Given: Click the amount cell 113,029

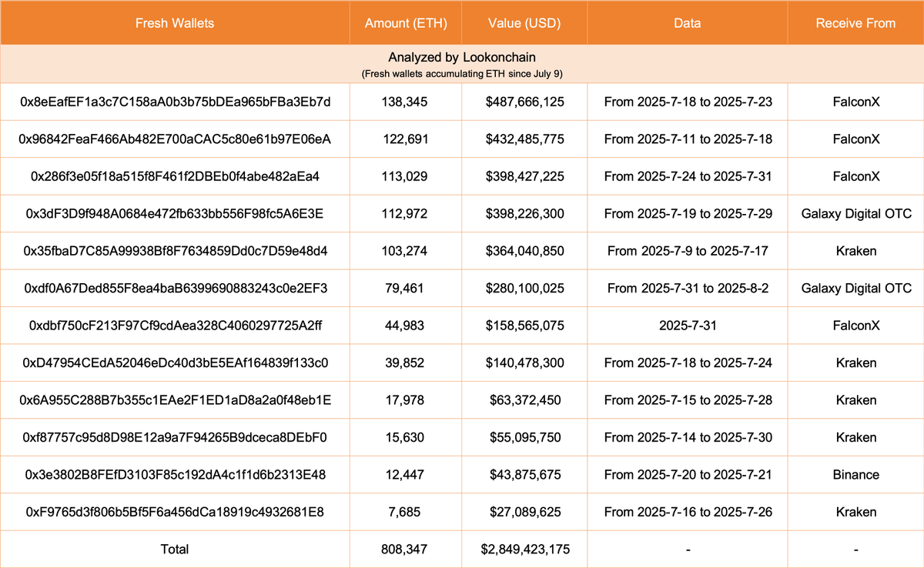Looking at the screenshot, I should click(x=405, y=177).
